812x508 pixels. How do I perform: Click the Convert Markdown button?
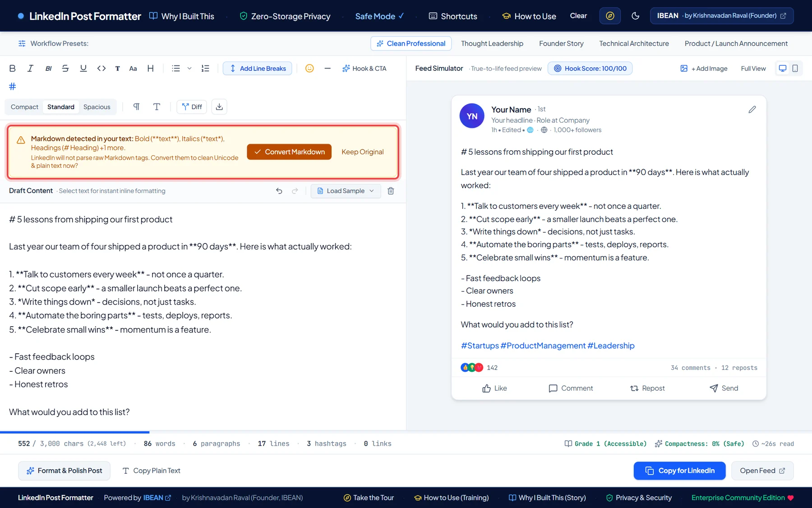289,152
